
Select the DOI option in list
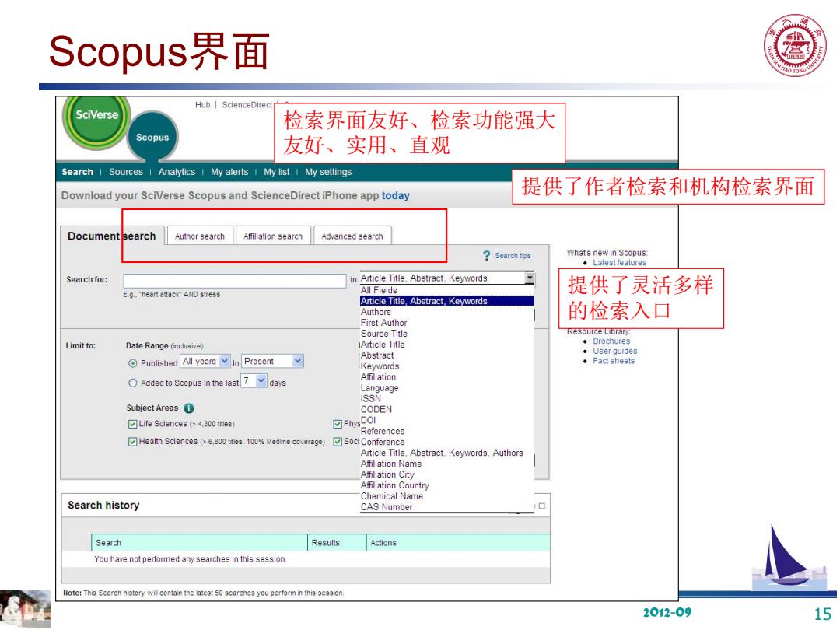click(x=368, y=421)
